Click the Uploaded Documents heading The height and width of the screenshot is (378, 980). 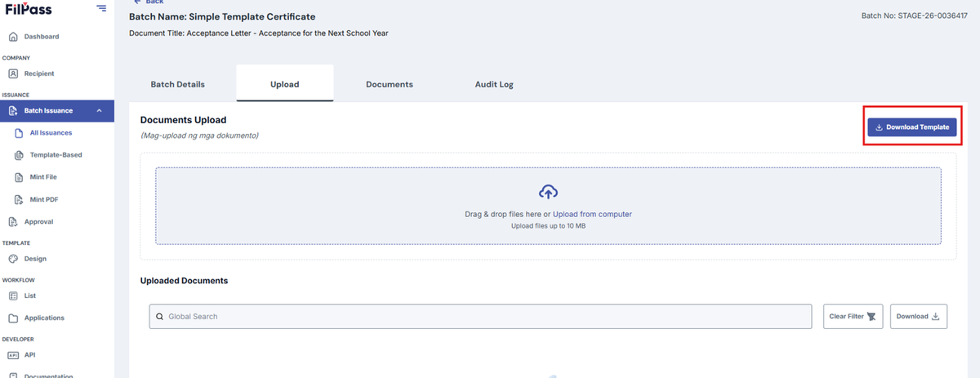tap(184, 280)
